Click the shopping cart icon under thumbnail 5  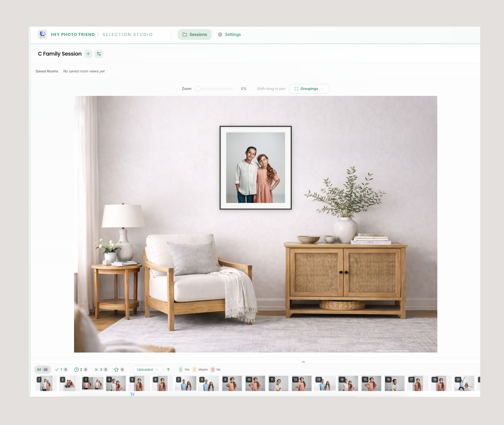click(x=132, y=394)
